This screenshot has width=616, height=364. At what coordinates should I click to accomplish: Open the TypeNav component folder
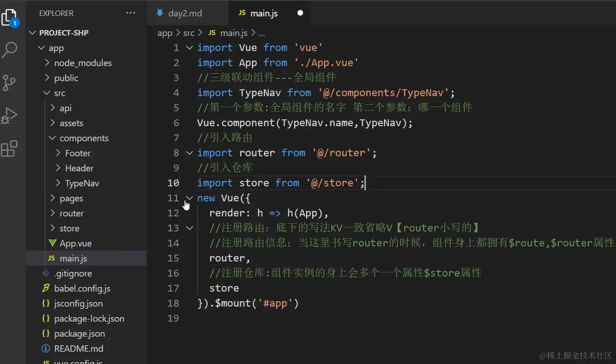(82, 183)
